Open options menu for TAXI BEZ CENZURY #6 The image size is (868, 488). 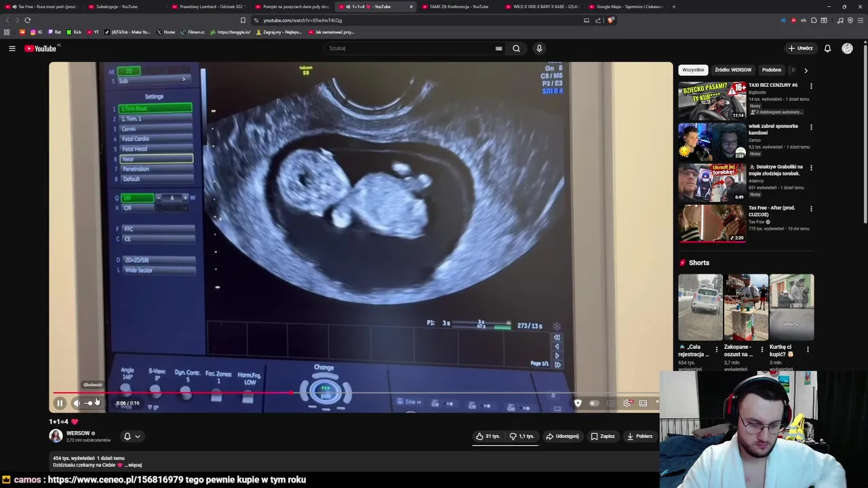[811, 86]
